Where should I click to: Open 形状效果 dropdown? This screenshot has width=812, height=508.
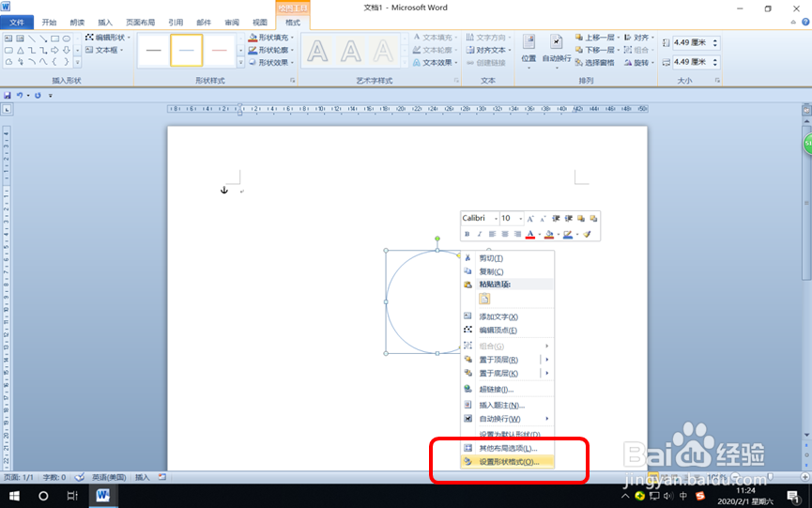(x=271, y=63)
